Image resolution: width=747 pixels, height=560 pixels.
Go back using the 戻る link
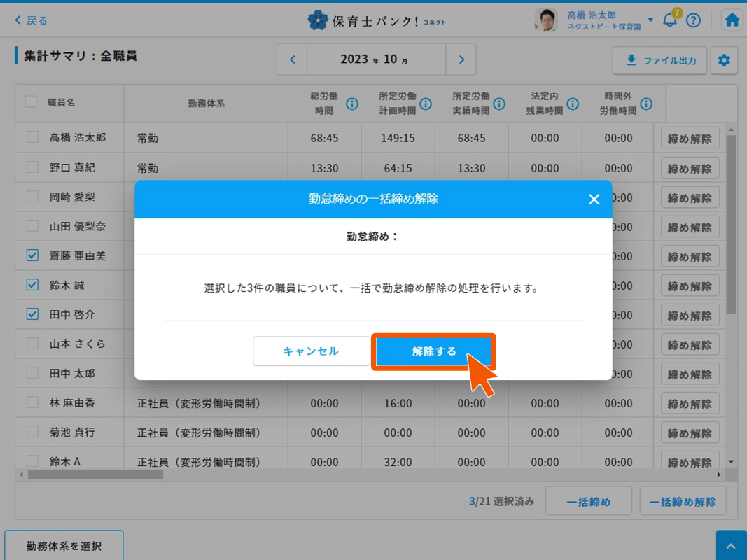[32, 20]
